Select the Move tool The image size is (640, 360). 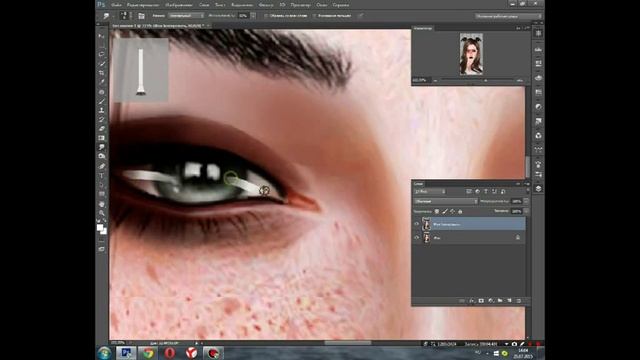[101, 36]
